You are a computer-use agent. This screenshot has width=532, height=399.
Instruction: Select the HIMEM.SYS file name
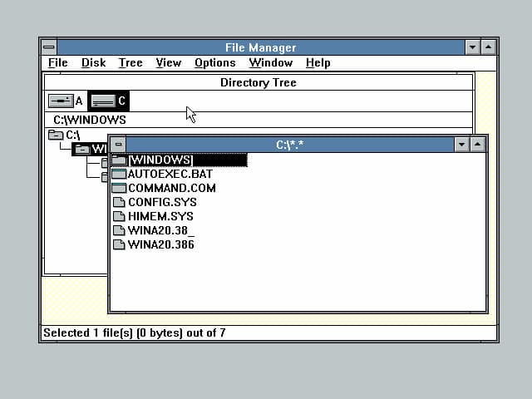pos(160,216)
